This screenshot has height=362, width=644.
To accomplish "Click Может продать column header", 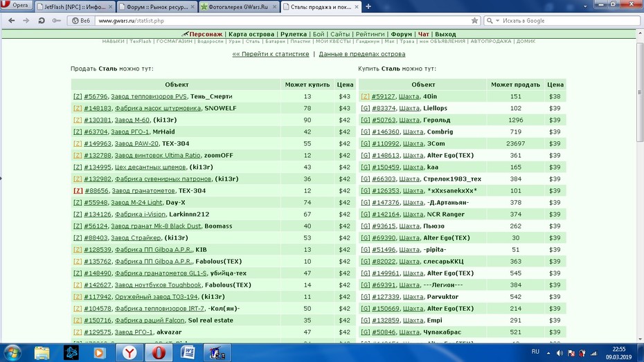I will (515, 84).
